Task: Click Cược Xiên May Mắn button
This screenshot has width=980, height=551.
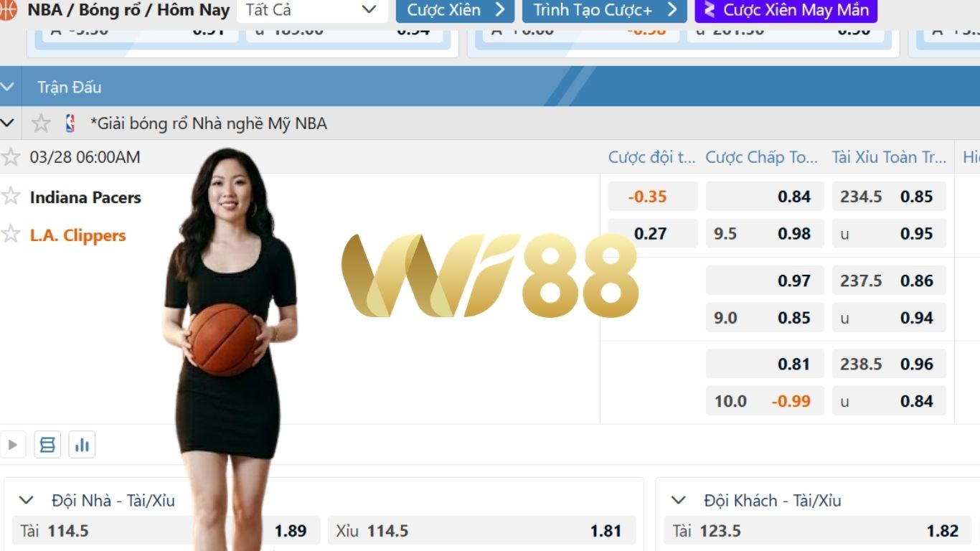Action: 786,10
